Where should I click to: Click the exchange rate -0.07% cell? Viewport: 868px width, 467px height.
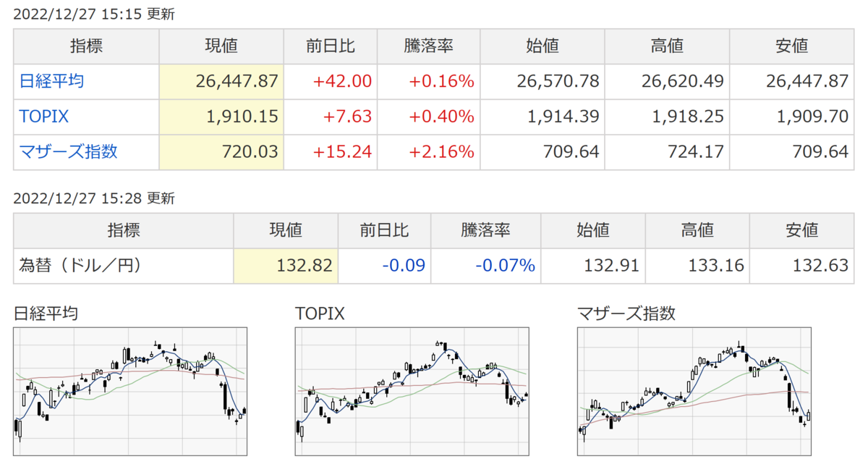tap(505, 266)
